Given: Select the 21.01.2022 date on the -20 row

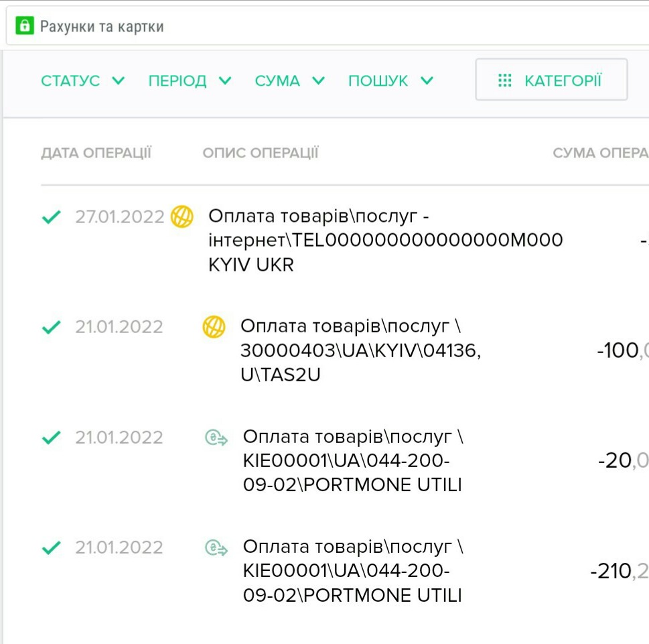Looking at the screenshot, I should tap(119, 438).
